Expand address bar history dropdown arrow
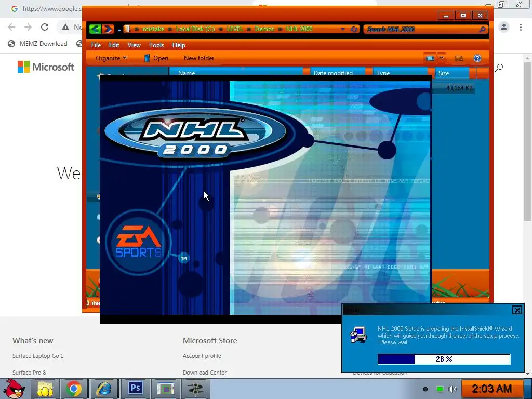 click(x=343, y=30)
